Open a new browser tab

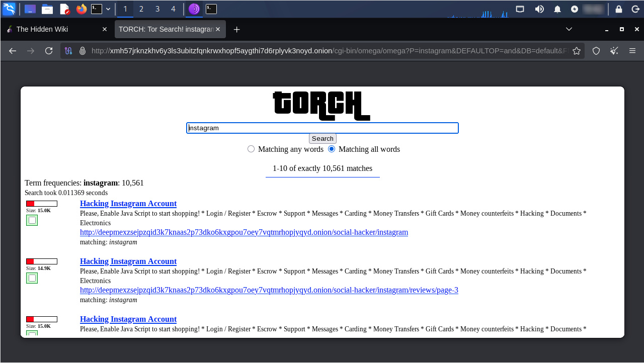pos(237,29)
